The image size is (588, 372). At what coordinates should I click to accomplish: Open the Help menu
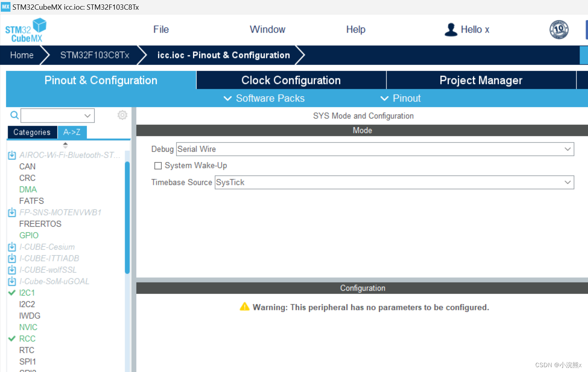pyautogui.click(x=356, y=29)
